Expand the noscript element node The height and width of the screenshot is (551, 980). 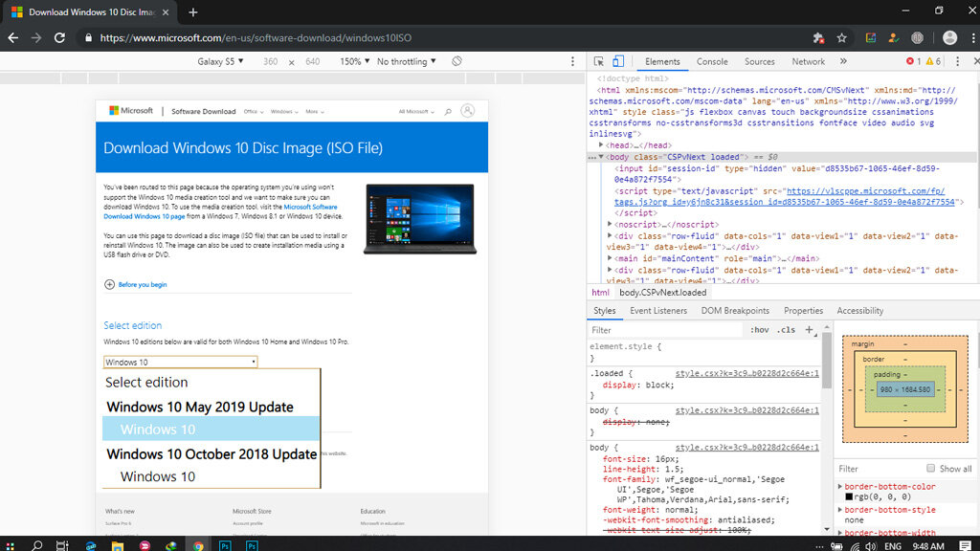pos(610,224)
